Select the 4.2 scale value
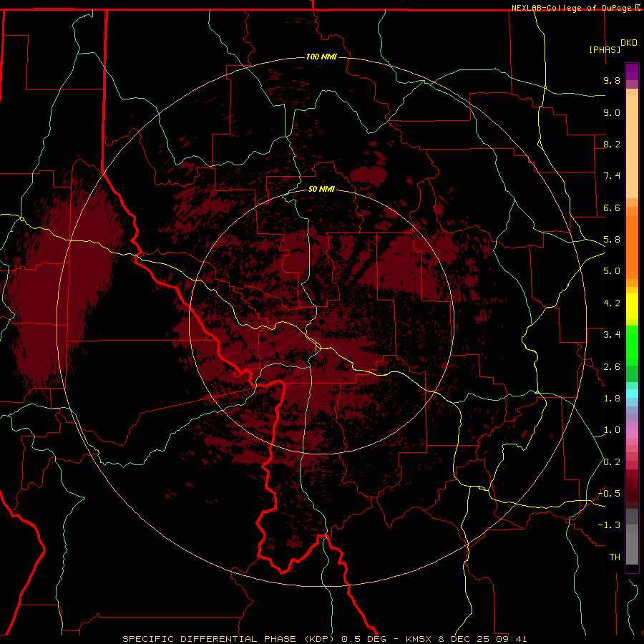 [612, 303]
